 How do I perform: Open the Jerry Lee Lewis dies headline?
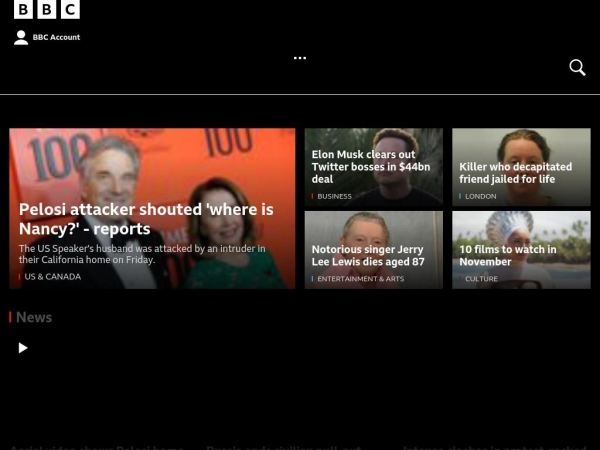pyautogui.click(x=367, y=255)
